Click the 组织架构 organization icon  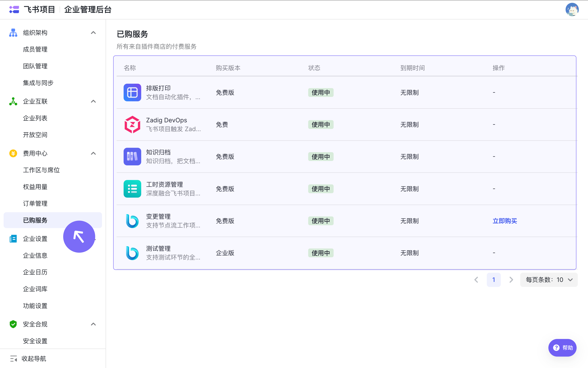click(x=13, y=33)
